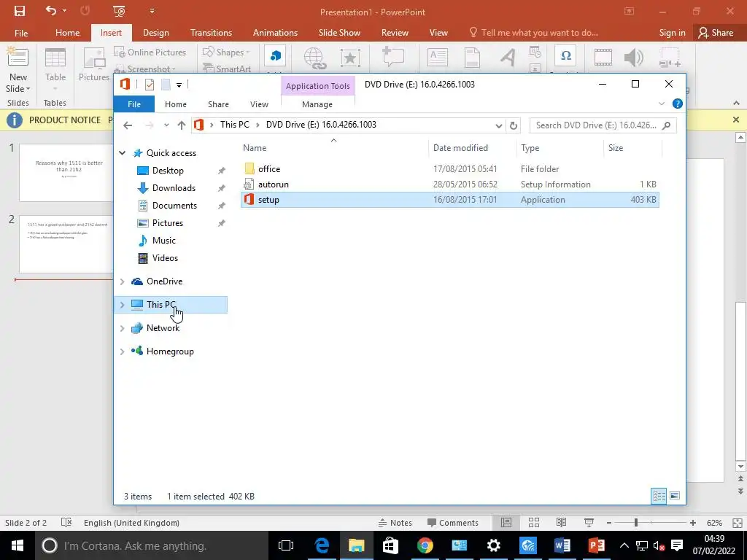The image size is (747, 560).
Task: Click the Symbol omega icon
Action: 565,56
